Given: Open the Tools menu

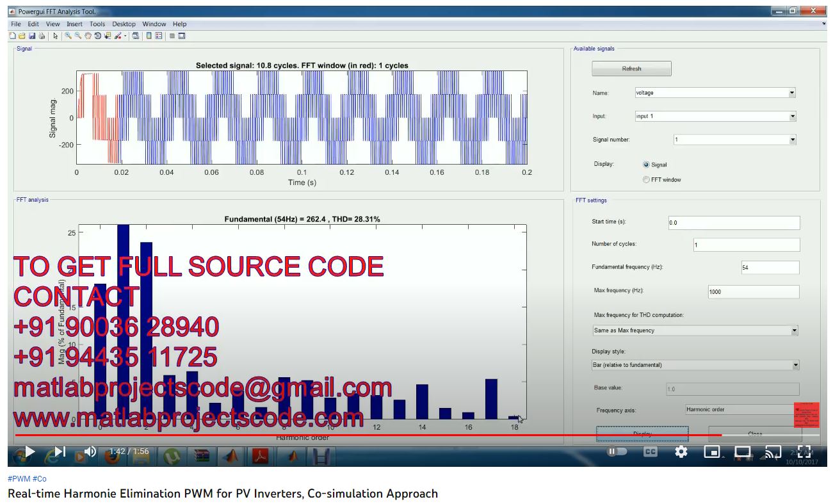Looking at the screenshot, I should click(x=97, y=24).
